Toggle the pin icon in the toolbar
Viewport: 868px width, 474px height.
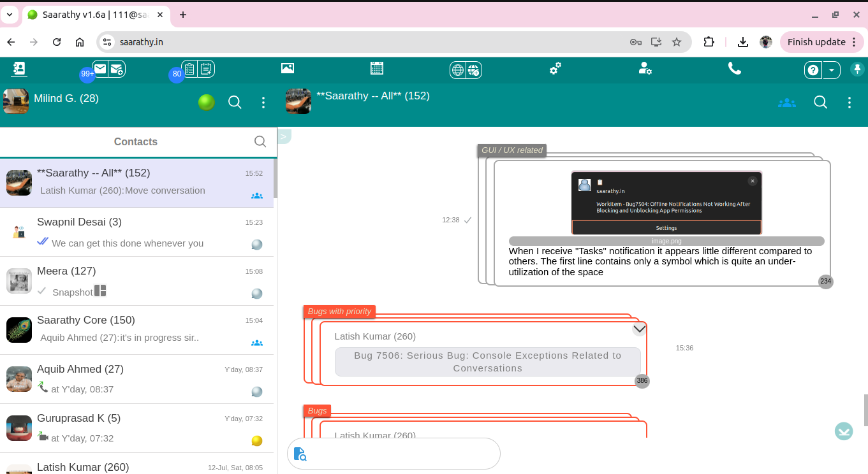tap(857, 69)
